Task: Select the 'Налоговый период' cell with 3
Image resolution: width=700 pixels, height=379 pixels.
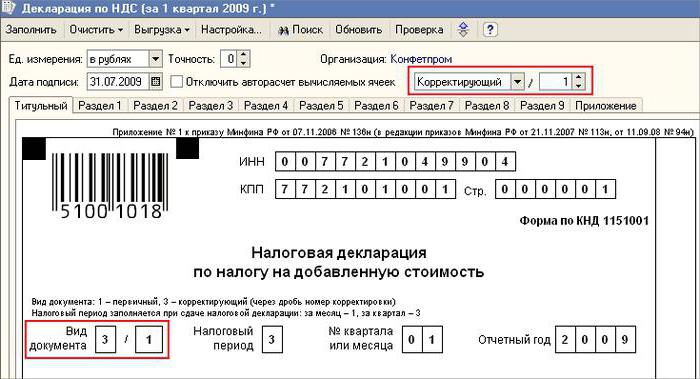Action: (272, 339)
